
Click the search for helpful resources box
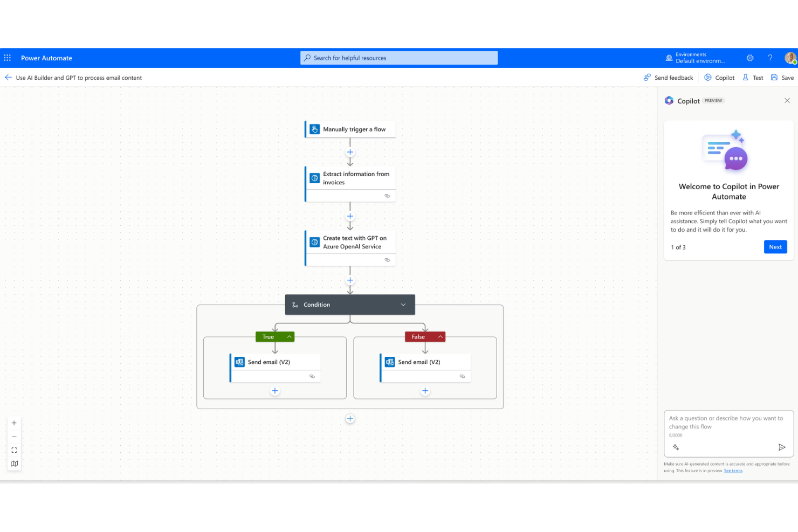tap(399, 58)
